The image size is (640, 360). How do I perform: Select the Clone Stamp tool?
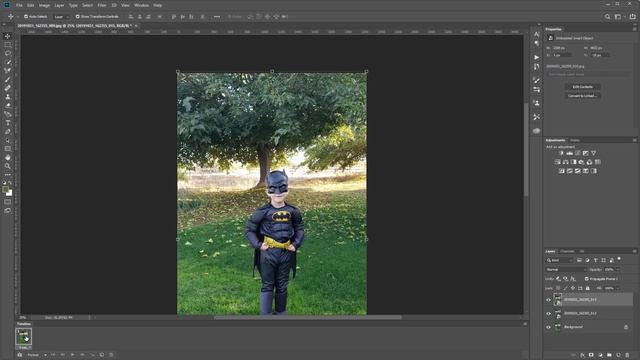tap(7, 97)
